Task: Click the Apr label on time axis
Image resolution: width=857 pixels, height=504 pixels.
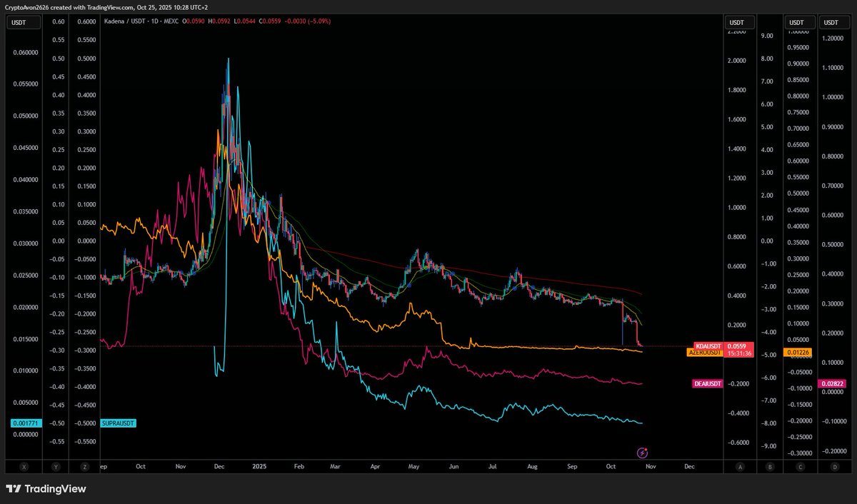Action: pos(376,467)
